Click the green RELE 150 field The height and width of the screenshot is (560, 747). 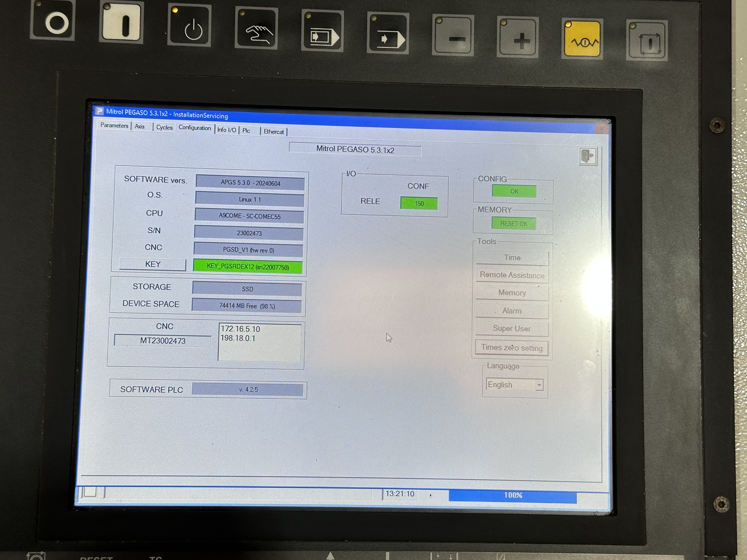419,204
